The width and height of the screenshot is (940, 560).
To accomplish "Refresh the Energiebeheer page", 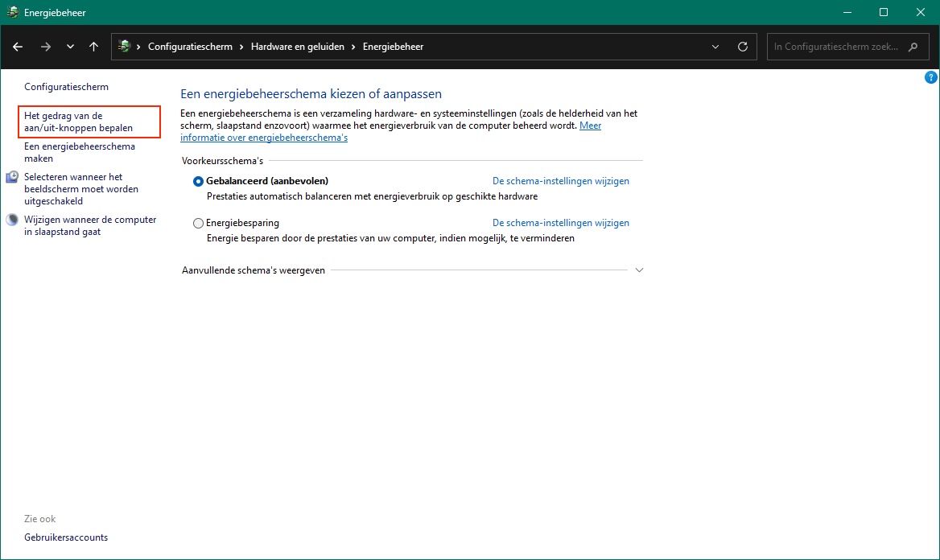I will pos(742,47).
